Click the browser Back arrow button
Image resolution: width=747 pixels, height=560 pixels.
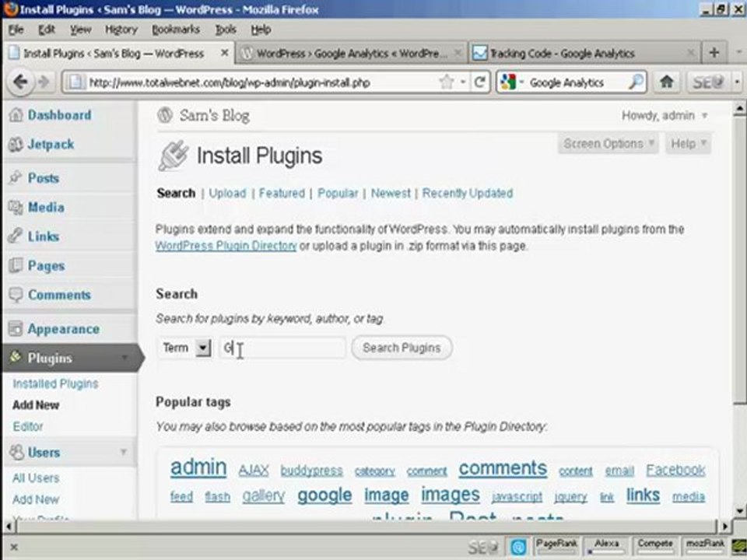point(20,82)
